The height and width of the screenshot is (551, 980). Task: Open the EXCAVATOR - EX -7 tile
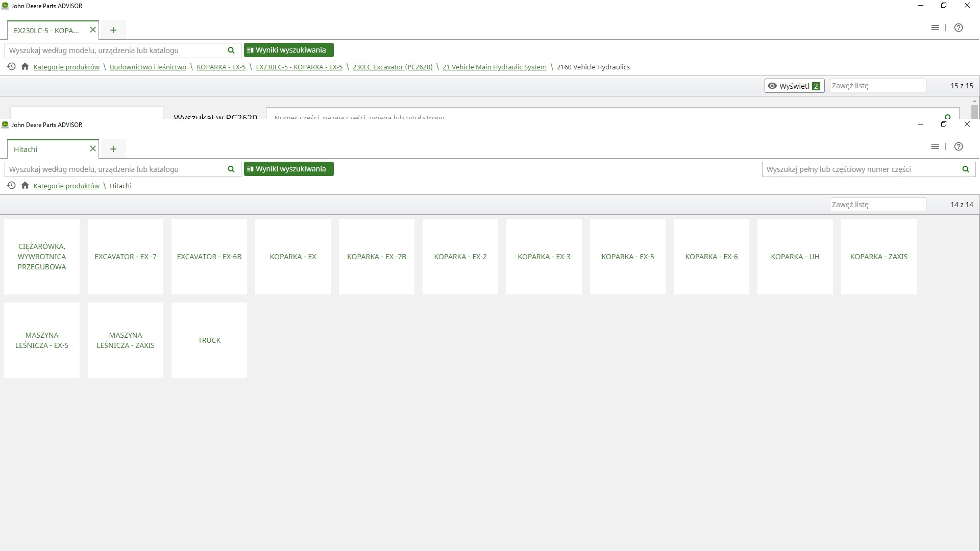pos(126,257)
